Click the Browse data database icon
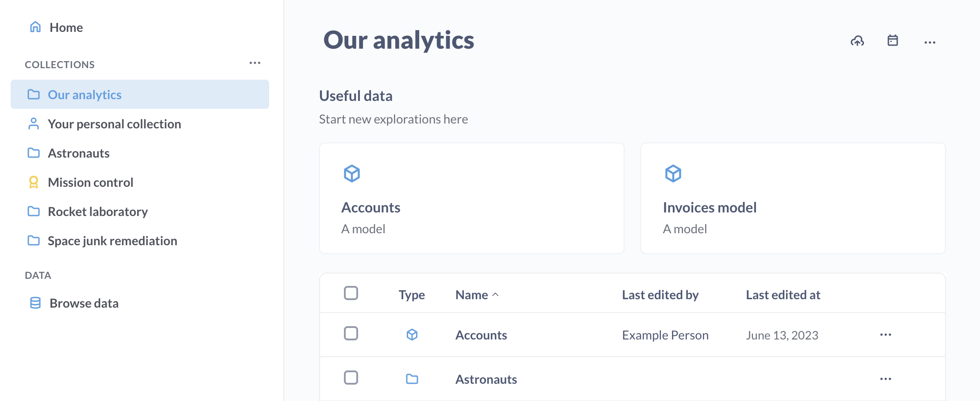The width and height of the screenshot is (980, 401). 35,303
